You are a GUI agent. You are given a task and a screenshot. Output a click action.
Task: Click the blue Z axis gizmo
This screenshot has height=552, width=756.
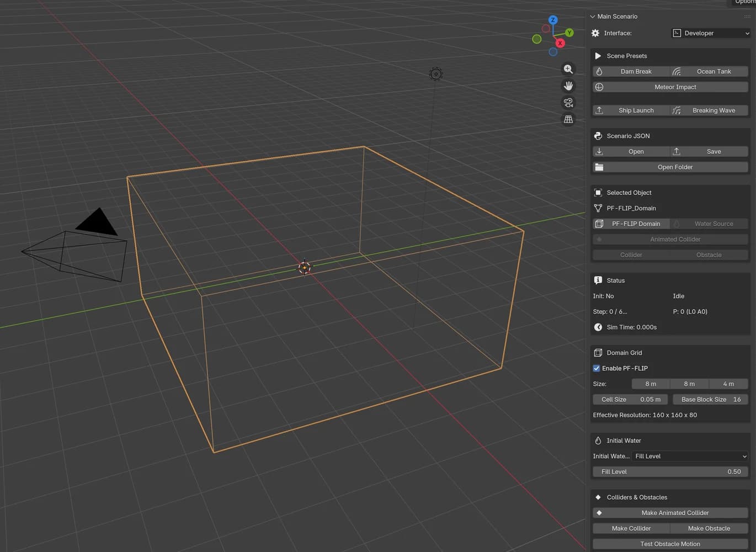point(552,20)
